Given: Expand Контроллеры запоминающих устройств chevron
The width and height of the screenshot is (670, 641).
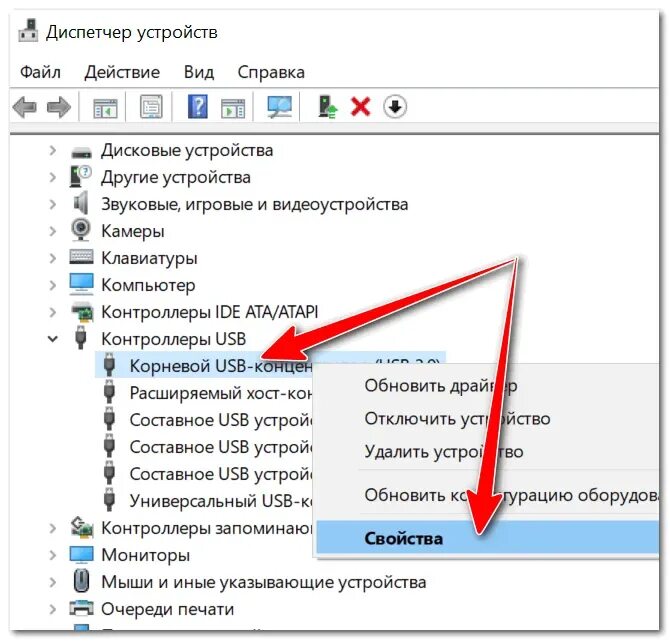Looking at the screenshot, I should pyautogui.click(x=53, y=528).
